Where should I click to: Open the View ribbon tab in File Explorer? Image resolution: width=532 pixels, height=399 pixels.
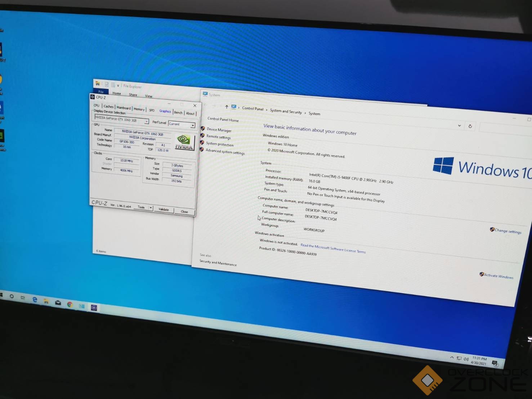pos(148,96)
